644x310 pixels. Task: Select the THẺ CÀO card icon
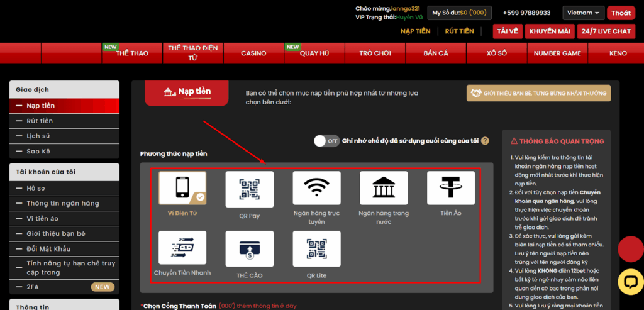click(249, 249)
